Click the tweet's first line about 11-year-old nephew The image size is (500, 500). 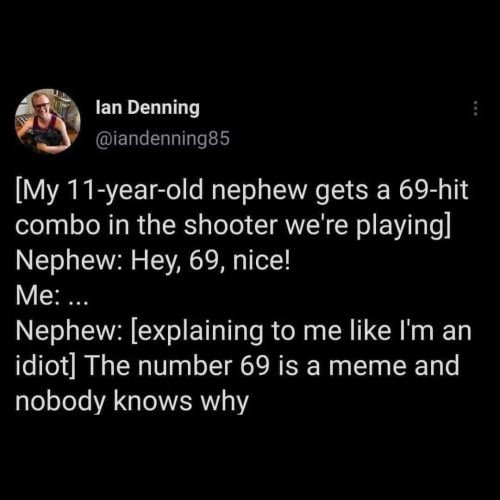tap(242, 191)
